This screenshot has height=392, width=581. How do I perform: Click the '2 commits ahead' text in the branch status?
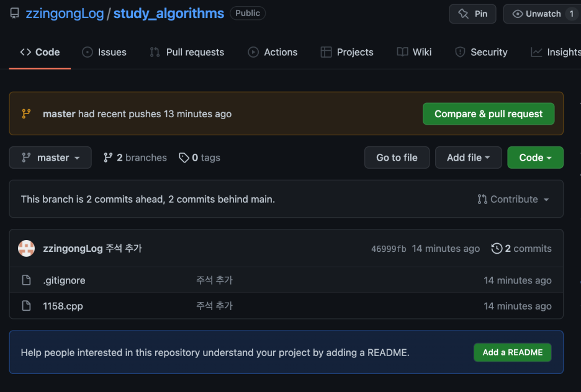125,199
